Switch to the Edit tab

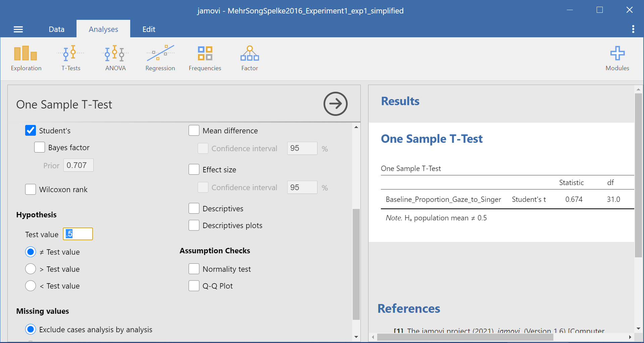[x=149, y=30]
